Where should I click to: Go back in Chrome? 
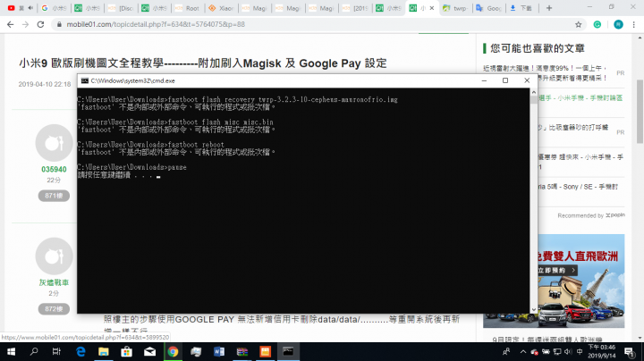10,25
